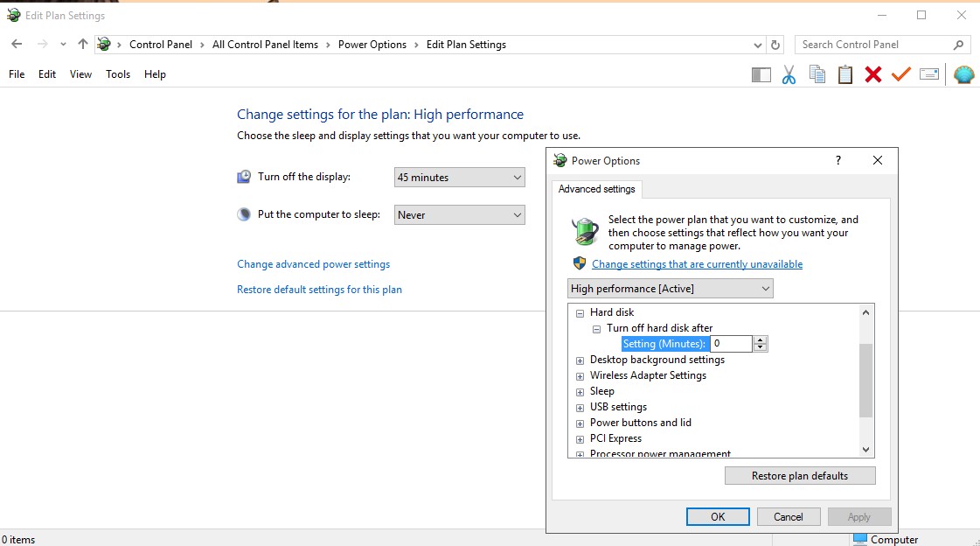This screenshot has height=546, width=980.
Task: Click the settings tree scrollbar thumb
Action: [x=865, y=381]
